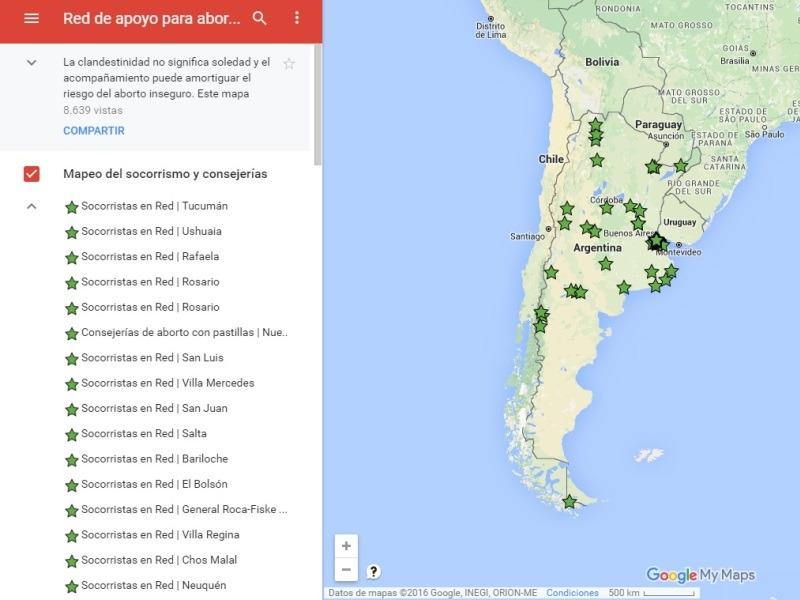Click the Google My Maps logo
The height and width of the screenshot is (600, 800).
click(700, 575)
